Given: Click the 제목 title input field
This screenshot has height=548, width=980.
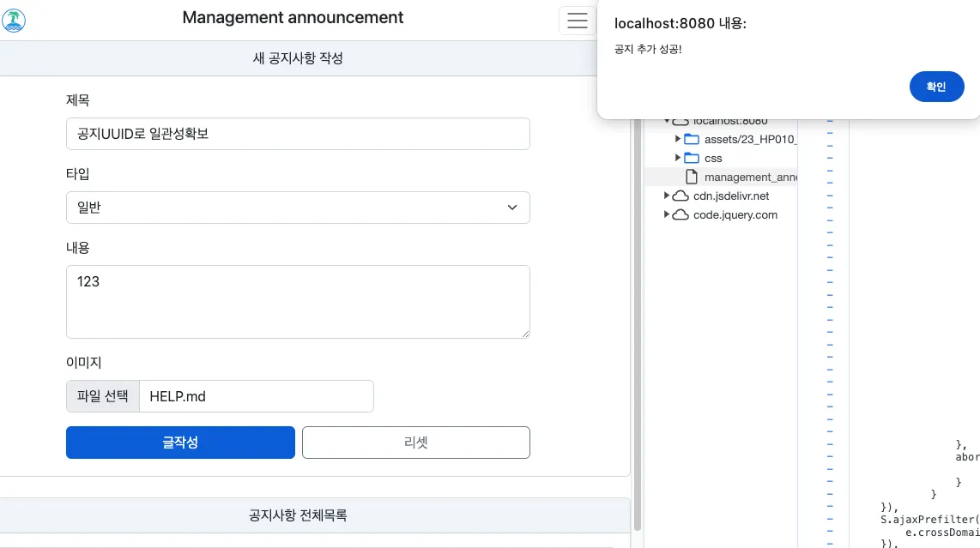Looking at the screenshot, I should tap(298, 134).
